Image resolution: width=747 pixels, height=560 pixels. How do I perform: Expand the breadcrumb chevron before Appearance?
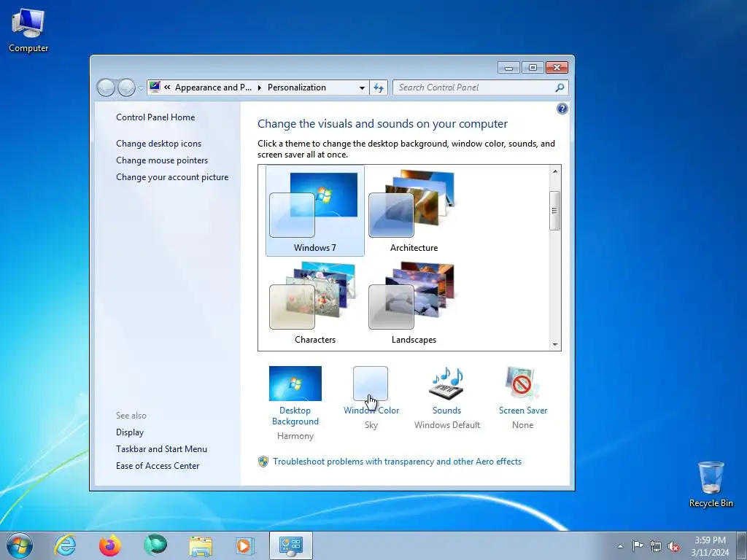167,87
